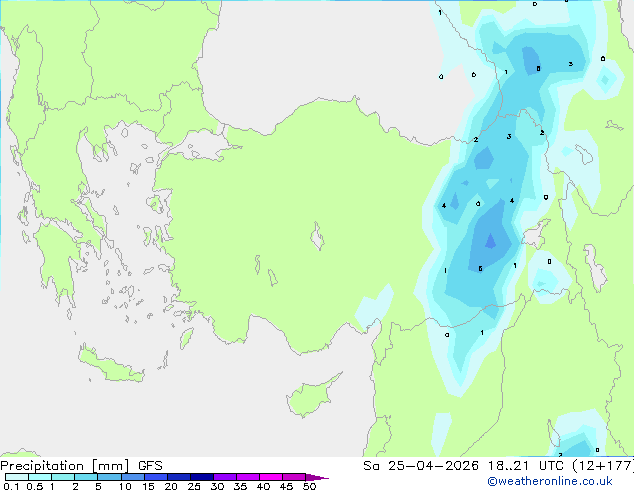Screen dimensions: 634x490
Task: Click the '0.1' legend scale label
Action: (x=10, y=486)
